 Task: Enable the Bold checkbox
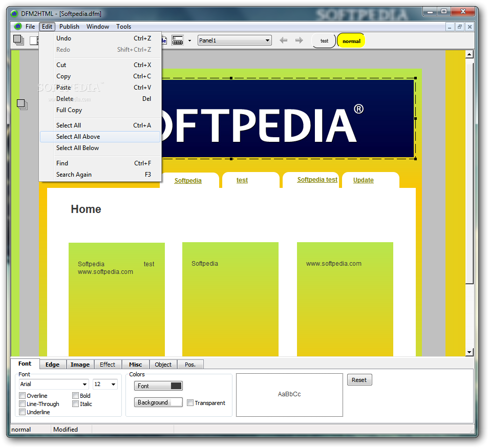75,396
